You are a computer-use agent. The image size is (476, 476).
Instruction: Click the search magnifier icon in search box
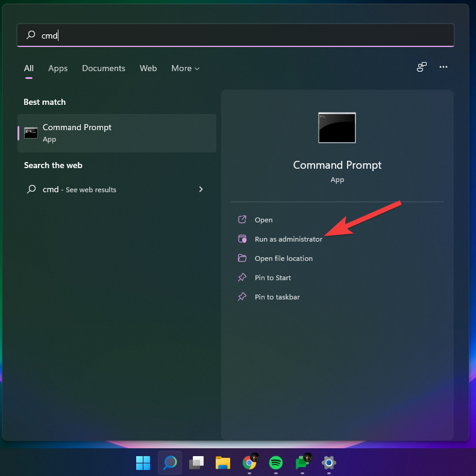point(31,35)
